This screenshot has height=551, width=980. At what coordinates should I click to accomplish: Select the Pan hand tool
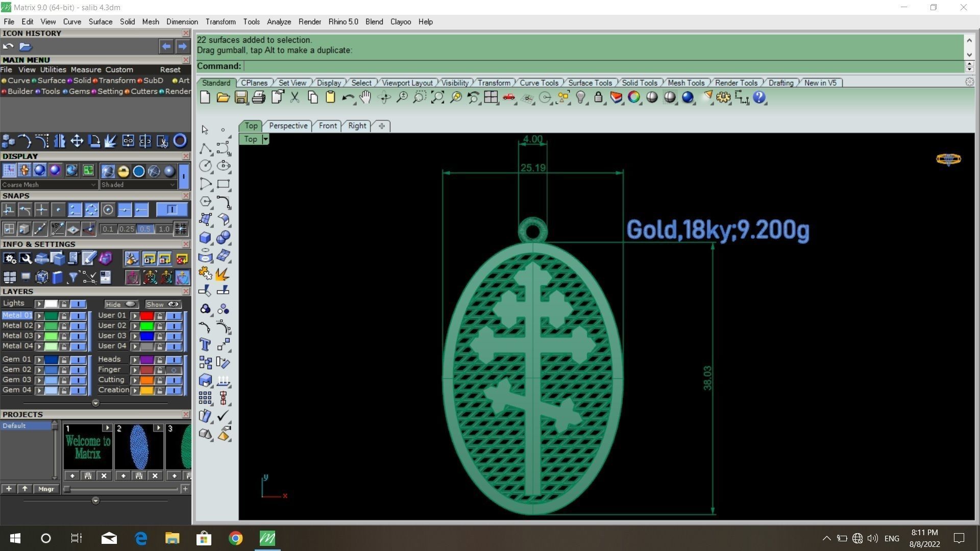[x=365, y=97]
